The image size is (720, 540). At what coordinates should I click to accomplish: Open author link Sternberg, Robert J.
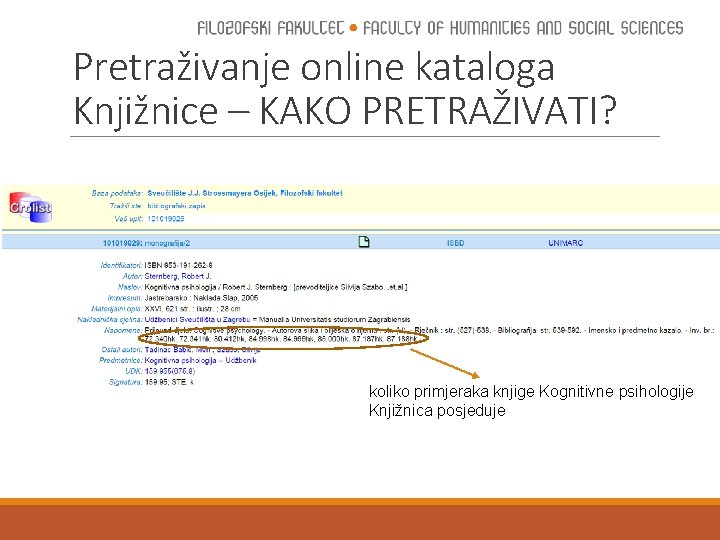pos(178,276)
